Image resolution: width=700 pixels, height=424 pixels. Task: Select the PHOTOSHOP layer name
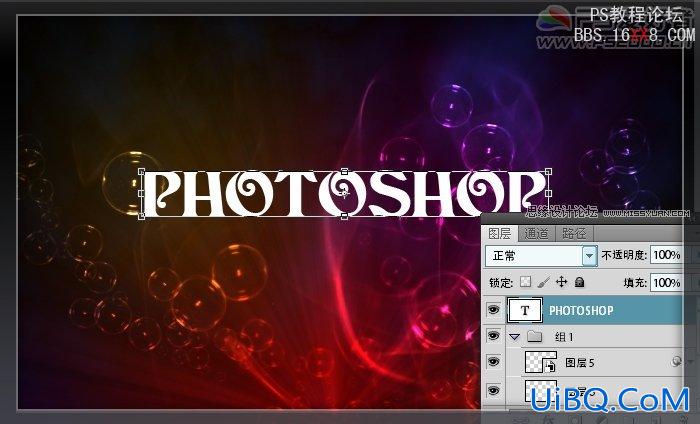[x=581, y=311]
